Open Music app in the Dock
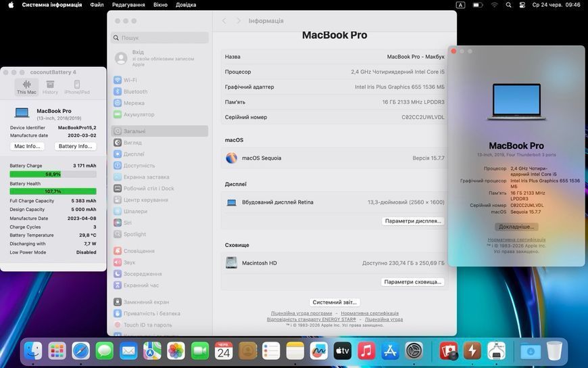Screen dimensions: 588x368 click(366, 352)
